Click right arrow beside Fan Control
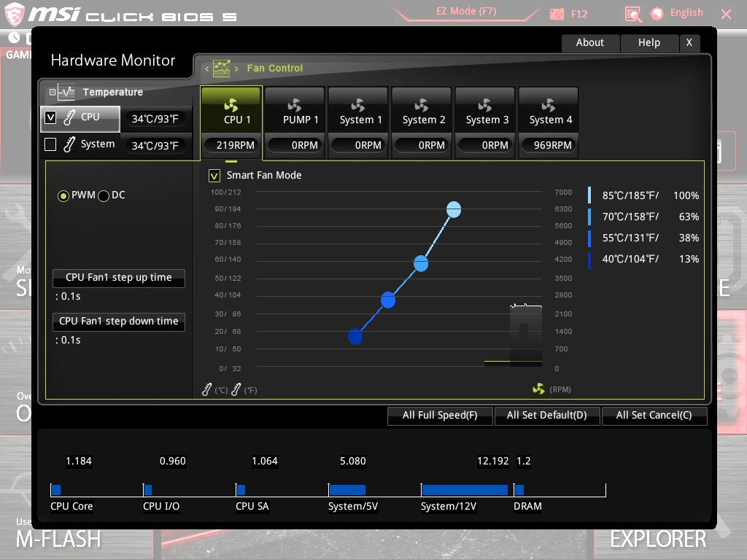The height and width of the screenshot is (560, 747). tap(236, 69)
